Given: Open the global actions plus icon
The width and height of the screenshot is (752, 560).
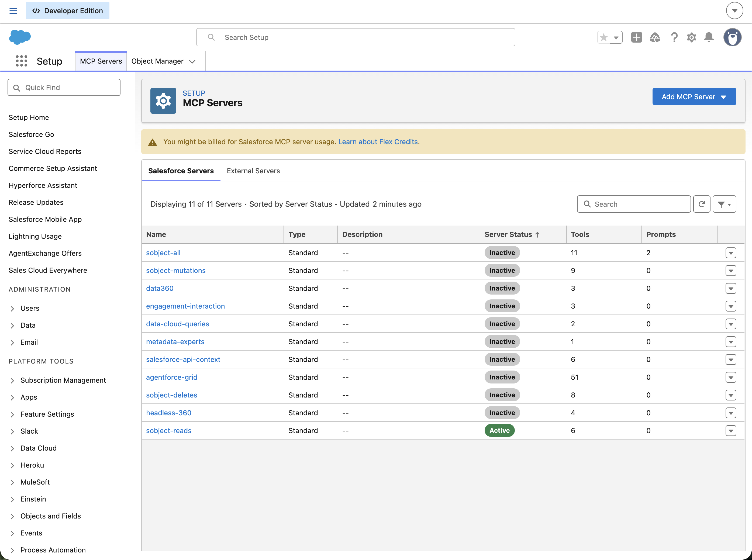Looking at the screenshot, I should click(x=636, y=37).
